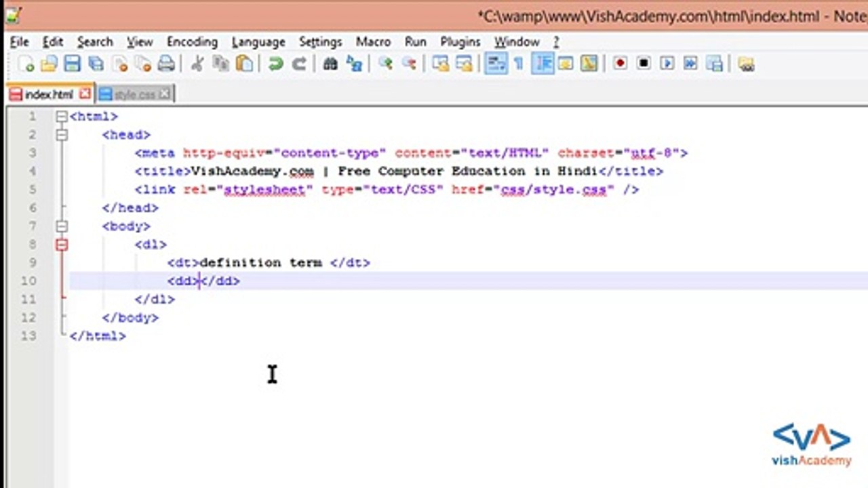The width and height of the screenshot is (868, 488).
Task: Open the Search menu
Action: click(x=95, y=42)
